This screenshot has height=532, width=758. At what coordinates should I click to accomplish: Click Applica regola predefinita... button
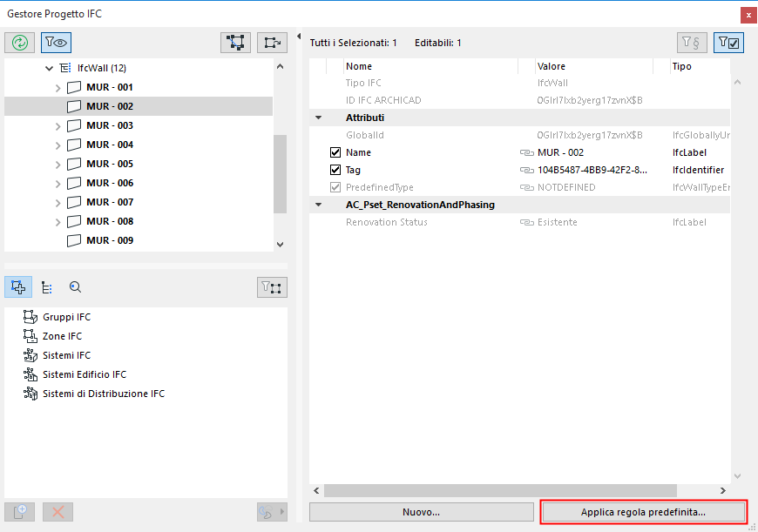click(644, 512)
